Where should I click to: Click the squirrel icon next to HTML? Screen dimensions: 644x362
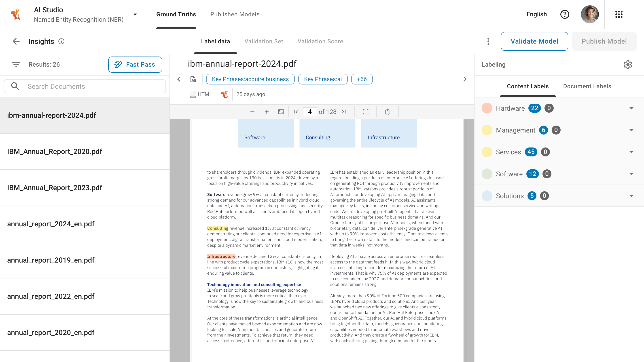point(224,94)
